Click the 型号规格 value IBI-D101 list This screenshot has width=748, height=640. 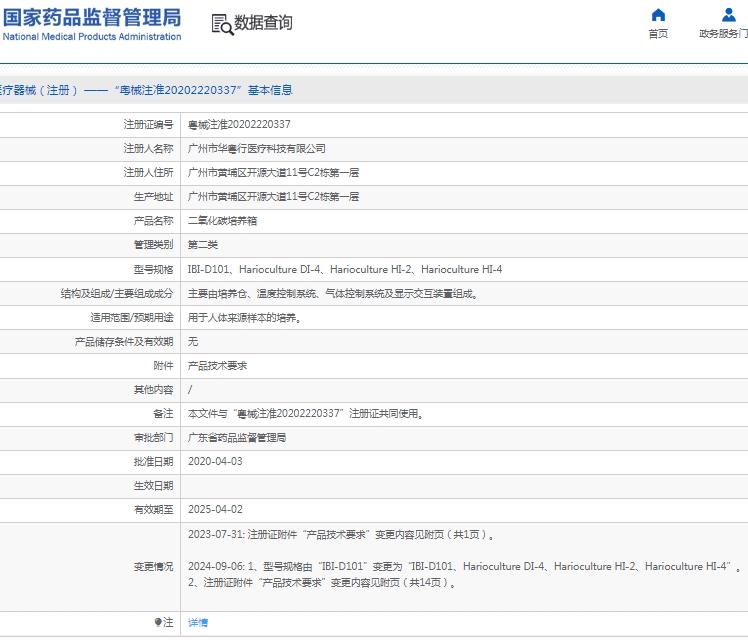click(x=345, y=269)
